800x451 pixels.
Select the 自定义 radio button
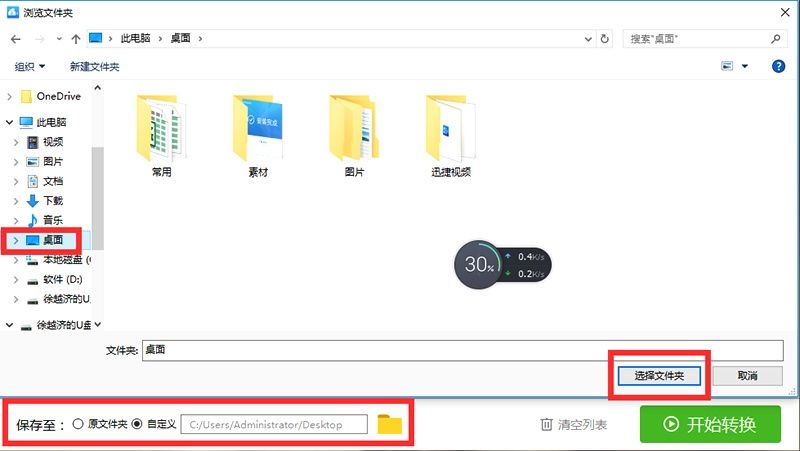[137, 424]
